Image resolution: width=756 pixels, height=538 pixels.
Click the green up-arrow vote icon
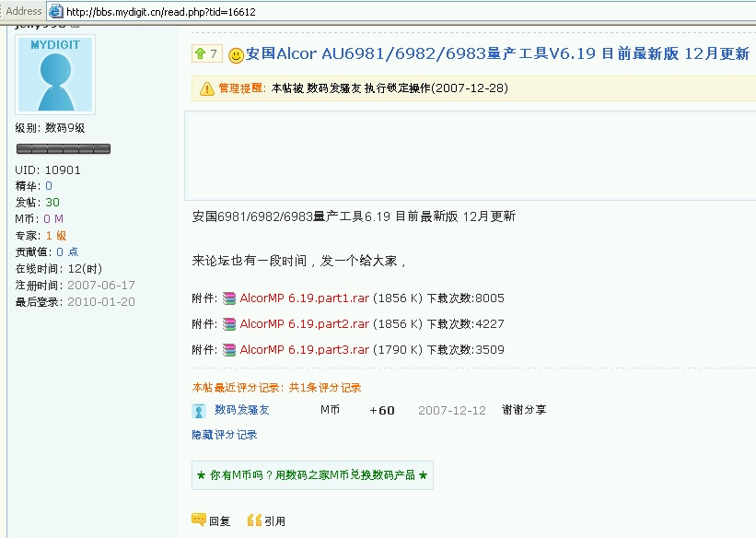click(x=200, y=53)
